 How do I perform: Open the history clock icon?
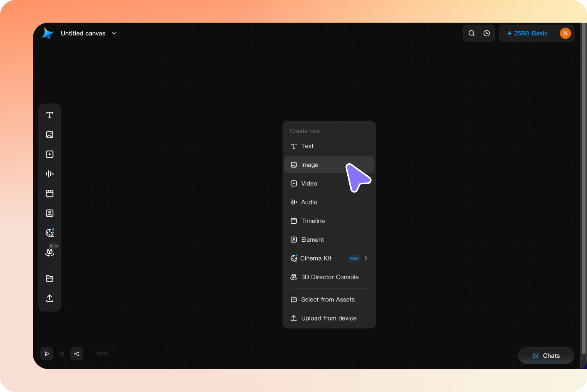point(487,33)
